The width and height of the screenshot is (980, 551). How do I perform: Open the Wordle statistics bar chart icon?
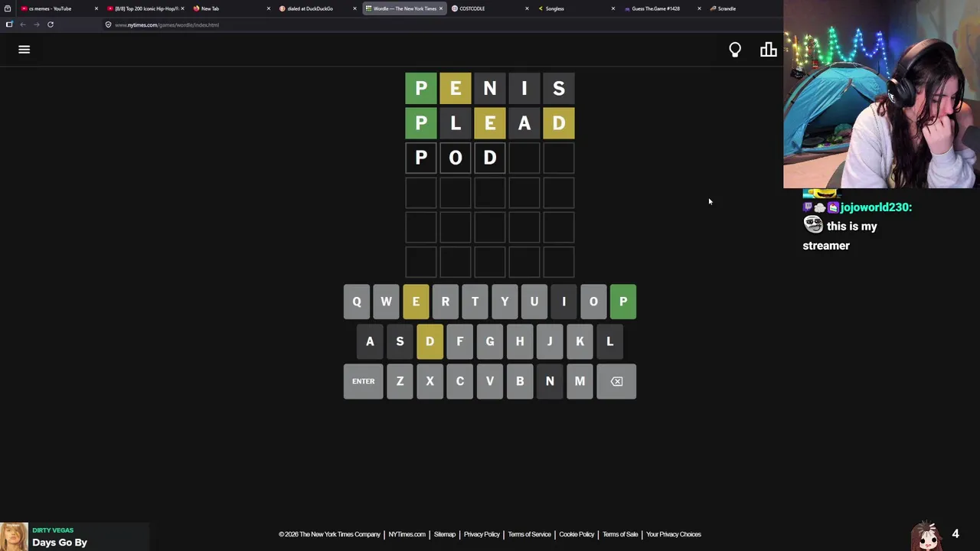(768, 50)
